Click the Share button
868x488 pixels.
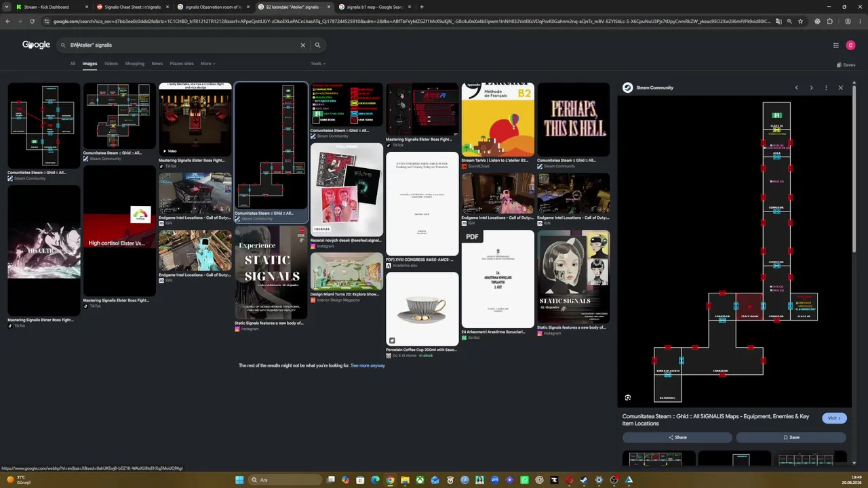(x=677, y=437)
